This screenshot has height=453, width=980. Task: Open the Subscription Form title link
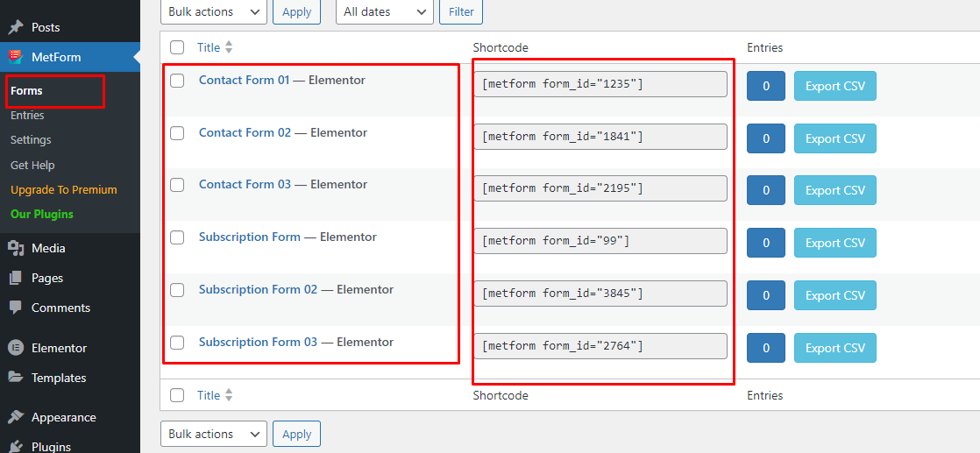tap(250, 237)
